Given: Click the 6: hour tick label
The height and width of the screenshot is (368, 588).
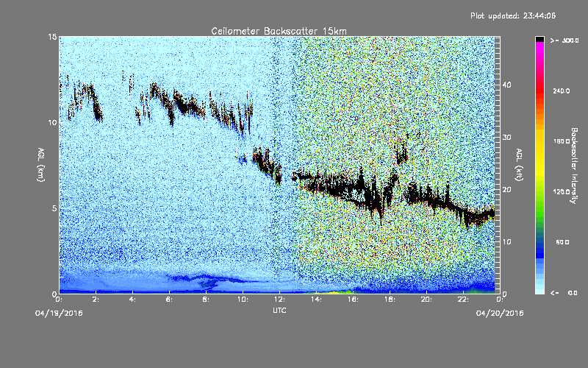Looking at the screenshot, I should [170, 300].
